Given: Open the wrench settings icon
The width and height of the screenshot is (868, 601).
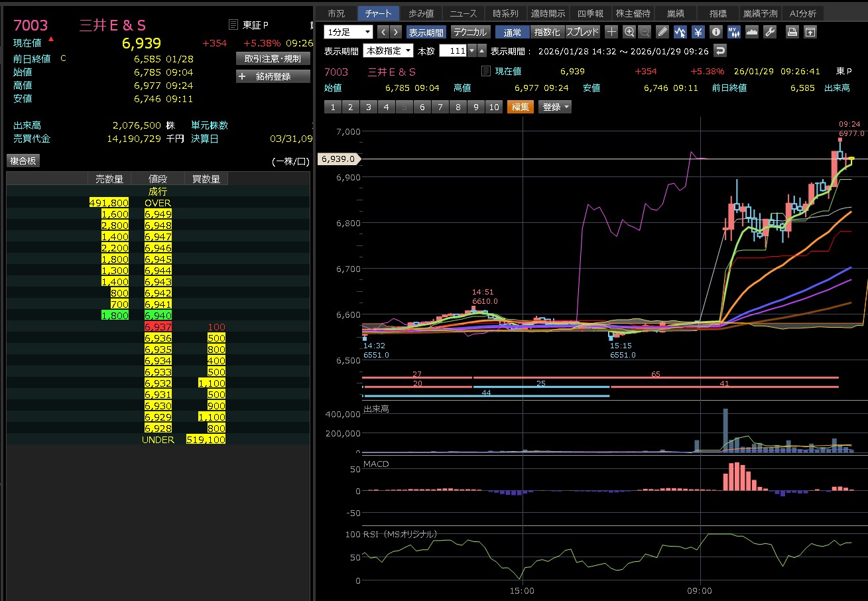Looking at the screenshot, I should tap(769, 32).
